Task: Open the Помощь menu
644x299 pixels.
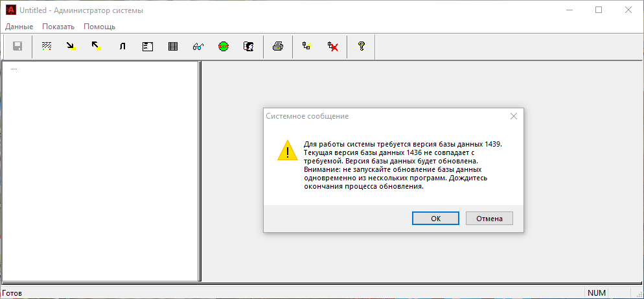Action: 99,27
